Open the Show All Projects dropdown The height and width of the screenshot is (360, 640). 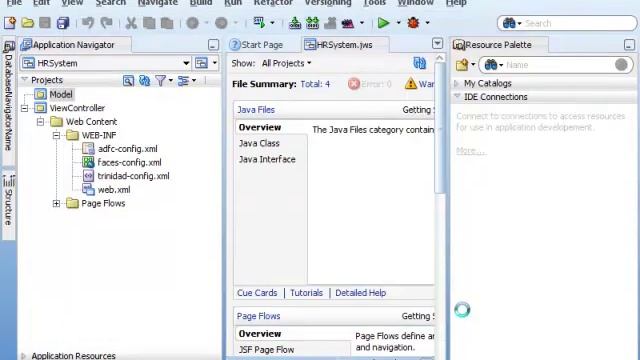[x=286, y=63]
